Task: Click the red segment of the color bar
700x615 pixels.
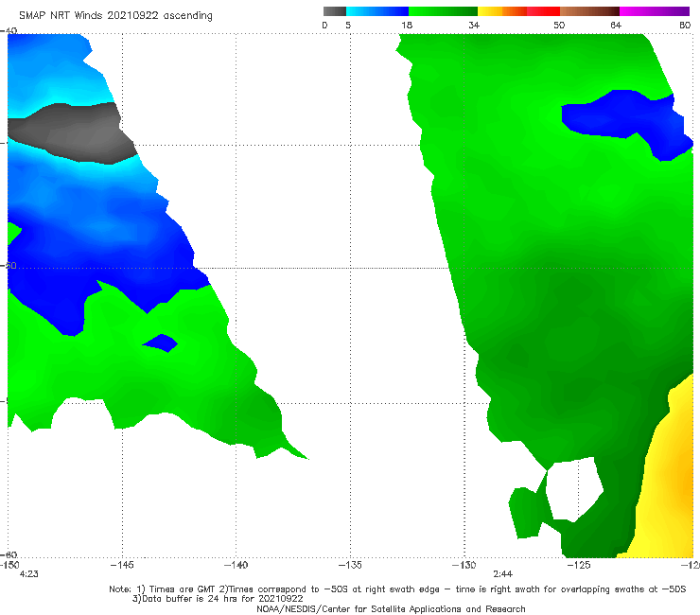Action: (x=543, y=11)
